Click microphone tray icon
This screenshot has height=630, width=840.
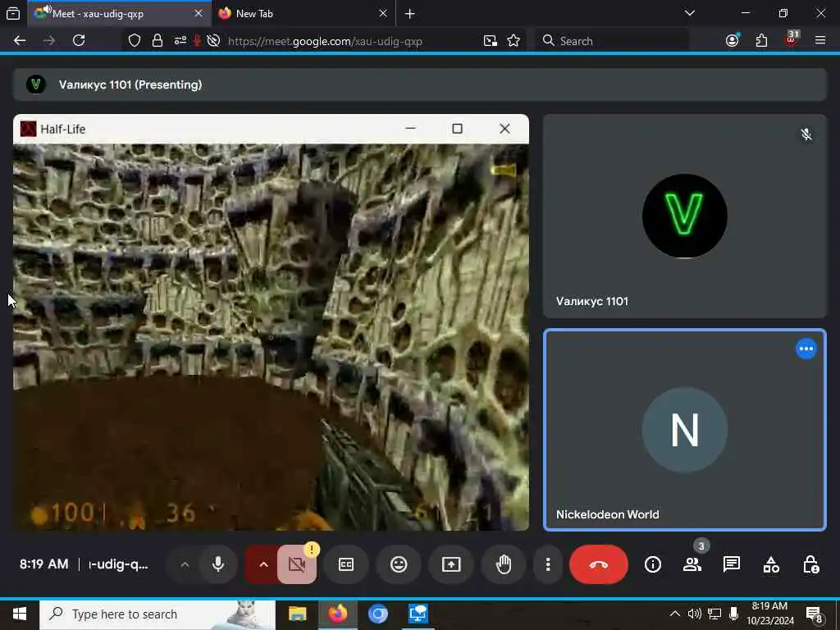(733, 614)
